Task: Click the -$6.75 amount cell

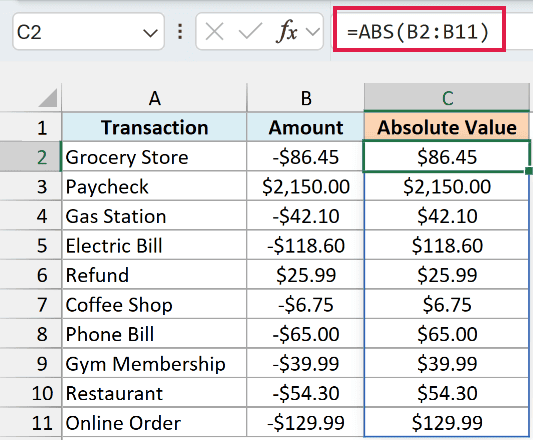Action: [306, 305]
